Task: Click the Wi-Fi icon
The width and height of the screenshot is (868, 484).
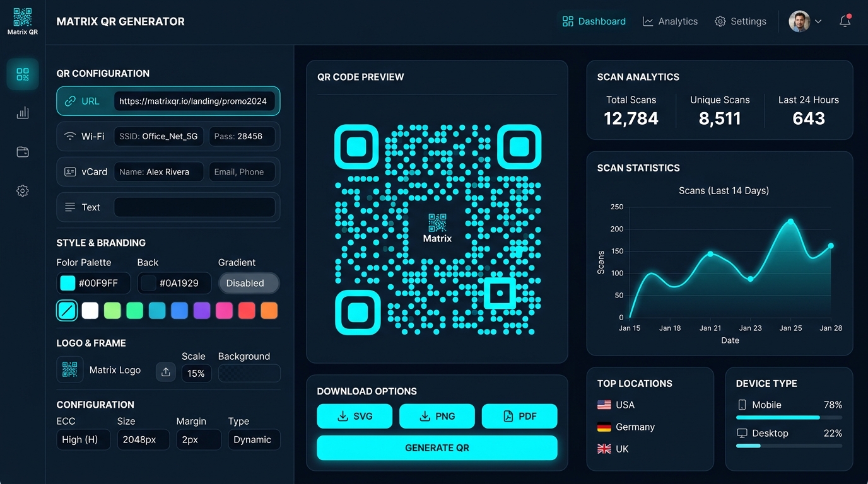Action: 71,136
